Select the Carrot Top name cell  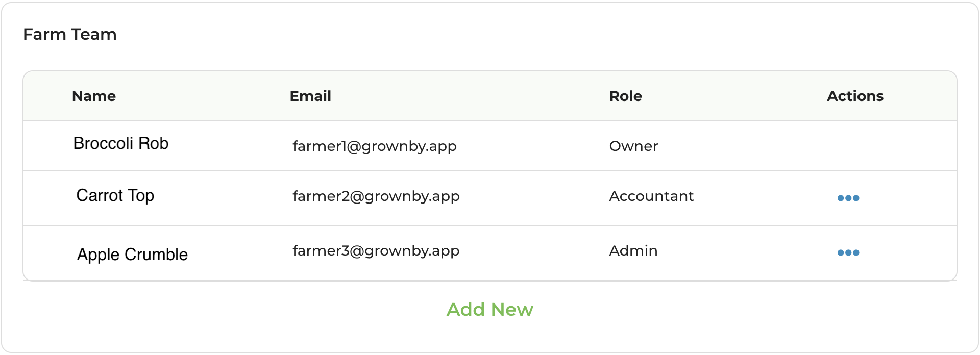coord(115,196)
